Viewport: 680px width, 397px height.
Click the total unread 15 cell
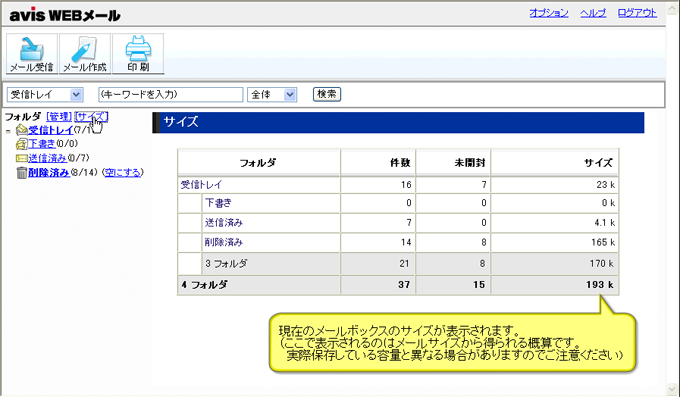pos(453,285)
